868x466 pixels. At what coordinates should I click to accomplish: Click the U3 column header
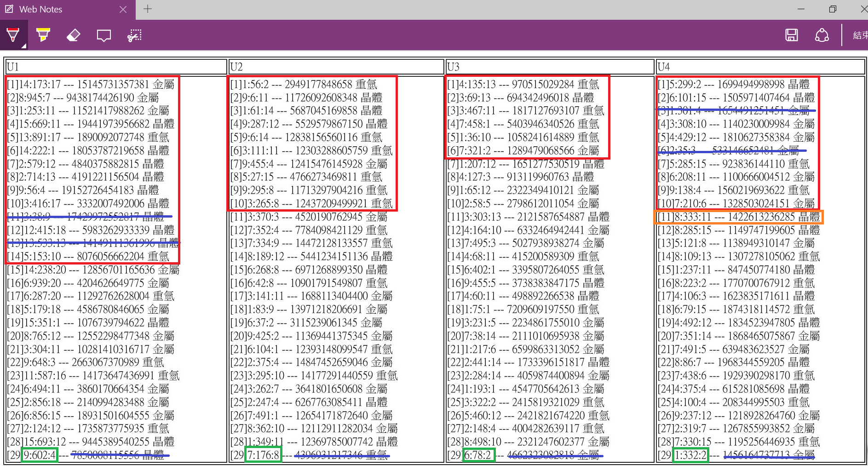[x=550, y=67]
